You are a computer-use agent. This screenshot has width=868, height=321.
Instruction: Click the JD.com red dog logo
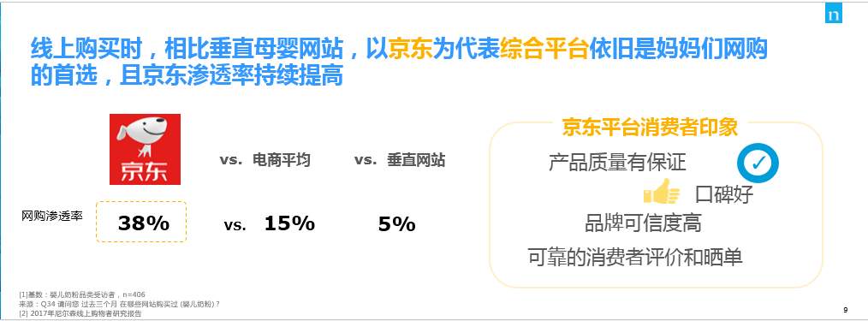(x=145, y=149)
